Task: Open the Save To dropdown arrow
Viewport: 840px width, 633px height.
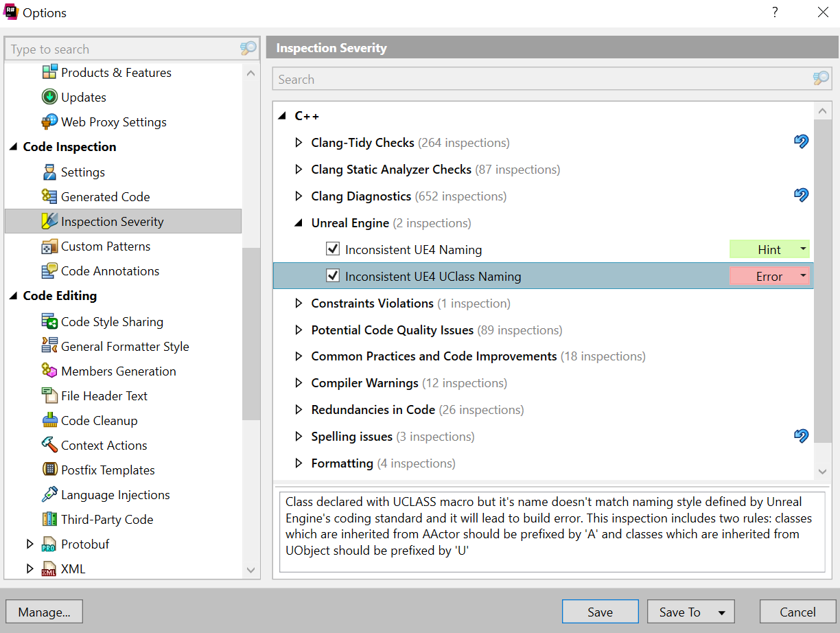Action: [721, 612]
